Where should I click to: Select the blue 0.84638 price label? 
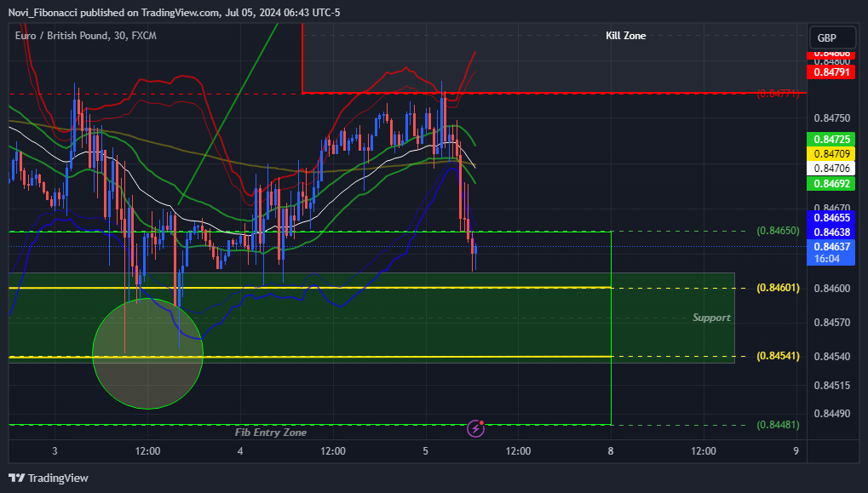[x=831, y=232]
